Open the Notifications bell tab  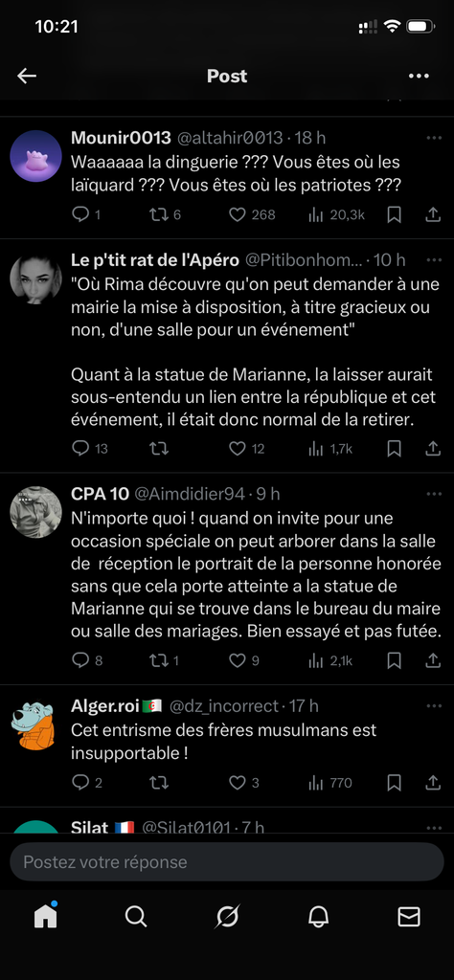pos(318,916)
